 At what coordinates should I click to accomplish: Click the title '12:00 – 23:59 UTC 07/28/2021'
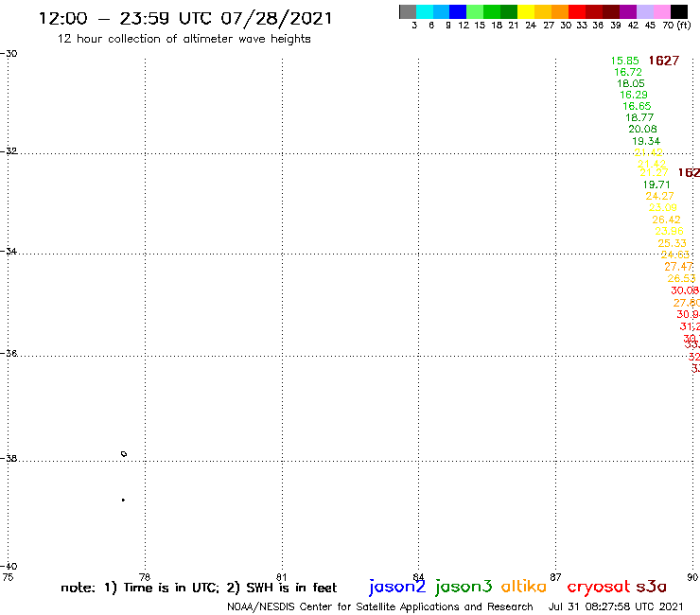pos(185,19)
